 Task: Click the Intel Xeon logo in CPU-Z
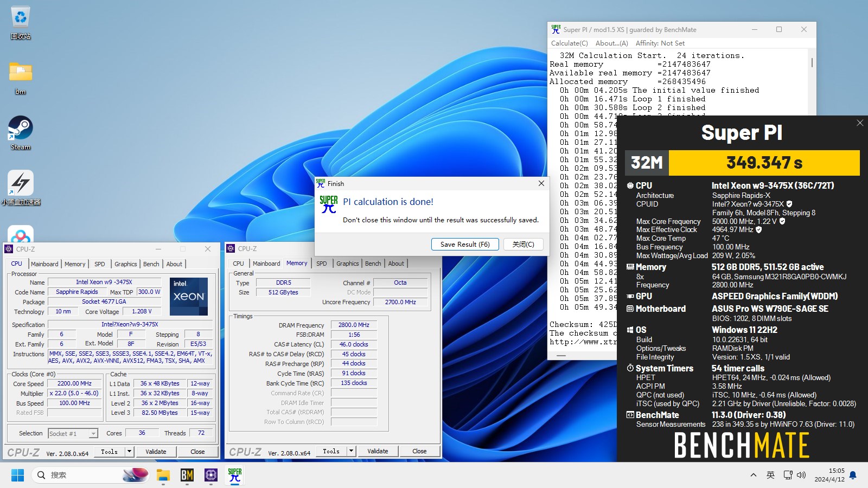coord(189,297)
